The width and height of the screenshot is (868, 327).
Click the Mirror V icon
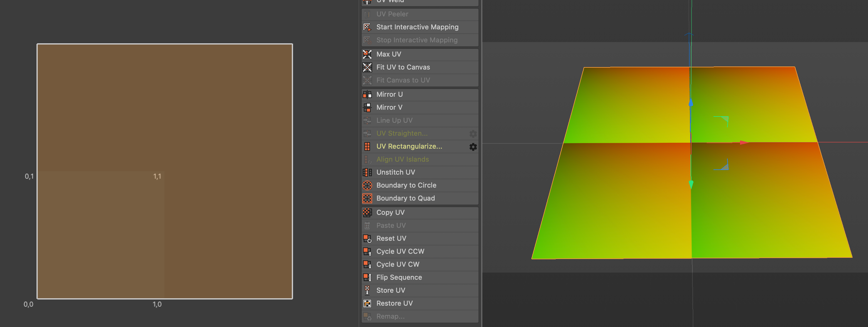367,108
